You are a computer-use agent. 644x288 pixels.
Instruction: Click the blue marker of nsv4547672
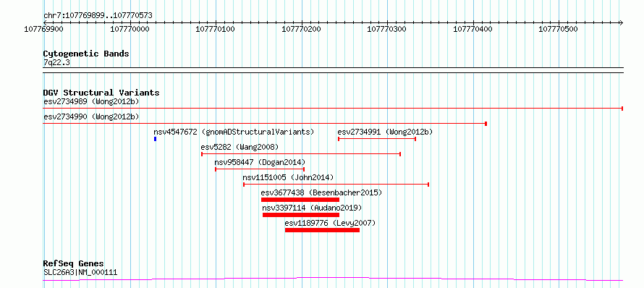point(156,139)
